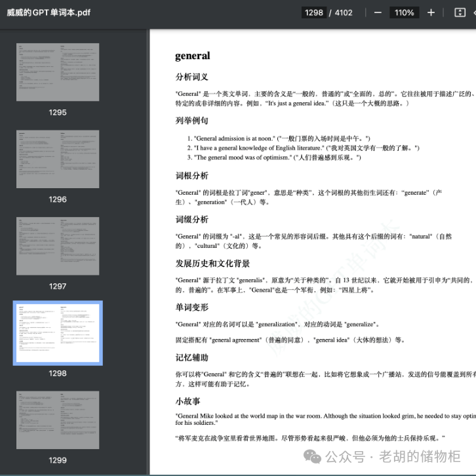Screen dimensions: 476x476
Task: Click the 词缀分析 section heading
Action: pos(192,219)
